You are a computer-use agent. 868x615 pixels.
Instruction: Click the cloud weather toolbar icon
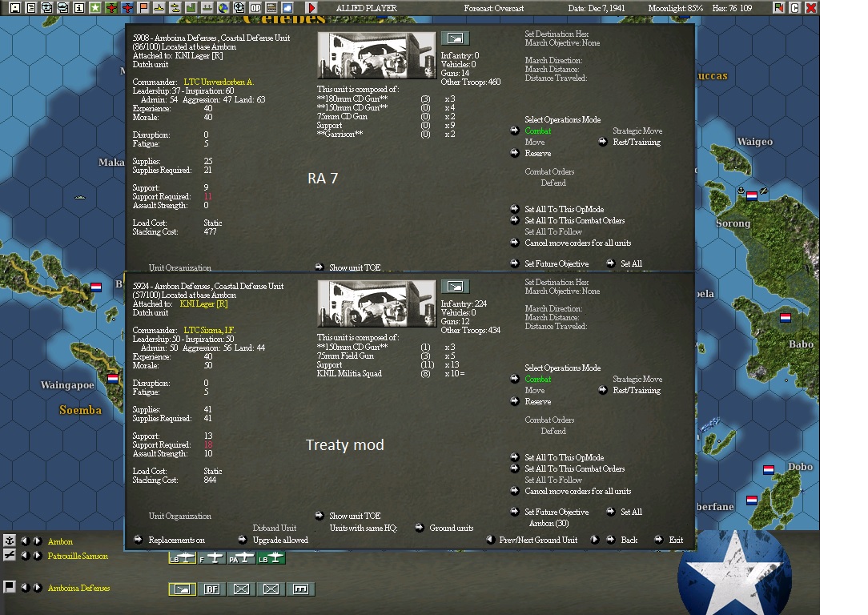click(x=287, y=8)
